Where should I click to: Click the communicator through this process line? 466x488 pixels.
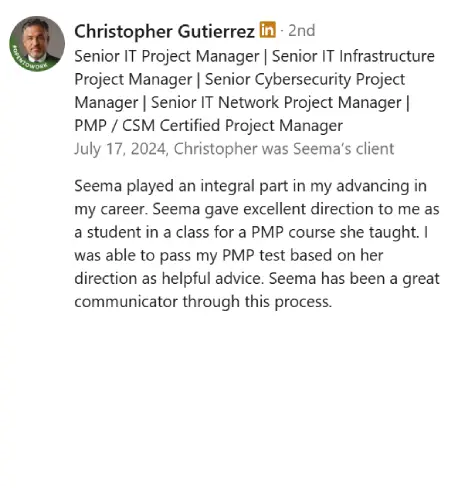[203, 302]
